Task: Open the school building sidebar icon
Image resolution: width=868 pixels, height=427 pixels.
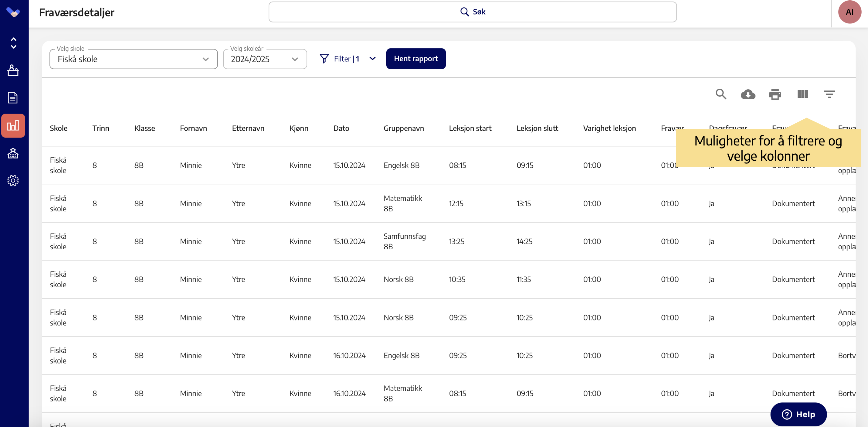Action: pos(13,153)
